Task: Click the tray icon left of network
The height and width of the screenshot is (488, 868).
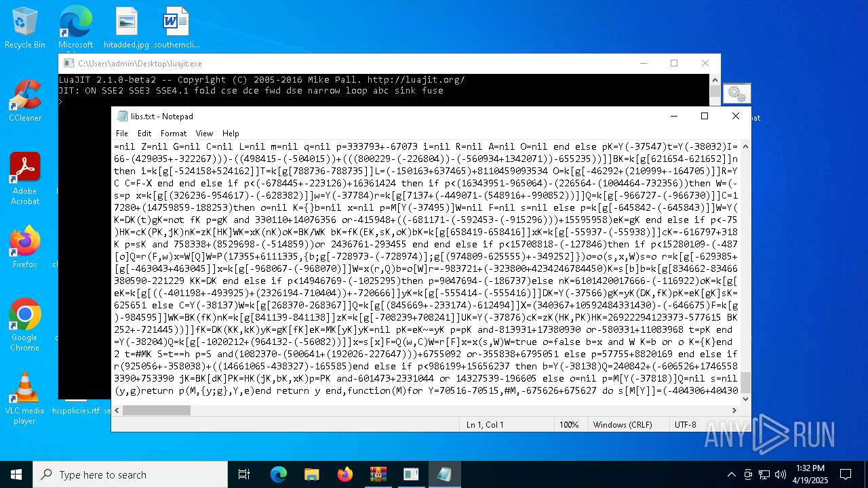Action: (x=748, y=474)
